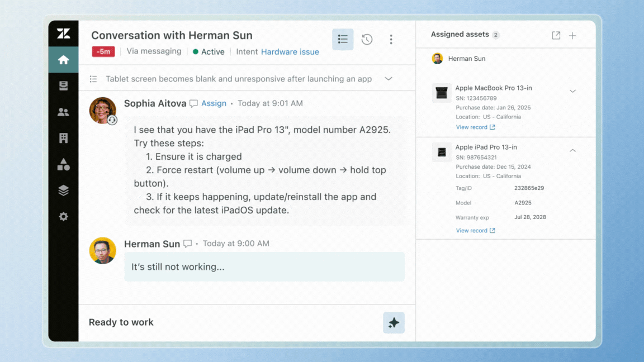Image resolution: width=644 pixels, height=362 pixels.
Task: Expand the Apple MacBook Pro 13-in asset
Action: click(572, 91)
